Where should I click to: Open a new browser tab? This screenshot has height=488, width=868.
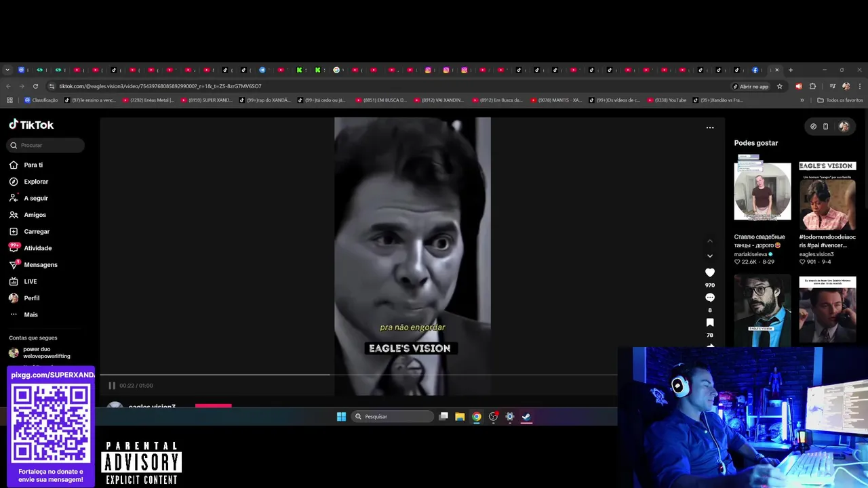tap(791, 70)
